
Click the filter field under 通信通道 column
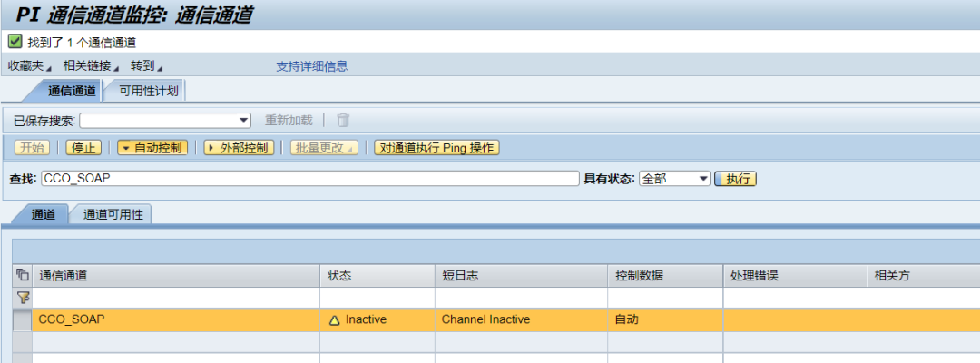(x=176, y=298)
